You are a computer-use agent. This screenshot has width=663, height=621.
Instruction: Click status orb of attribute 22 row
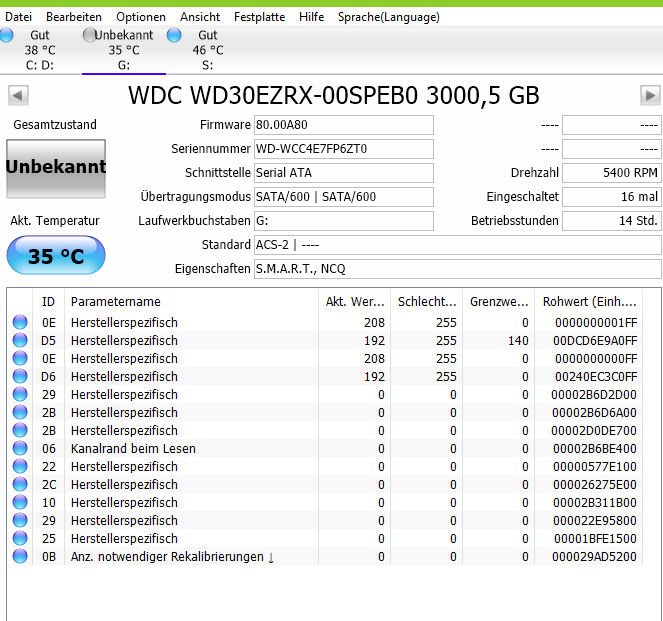[20, 466]
